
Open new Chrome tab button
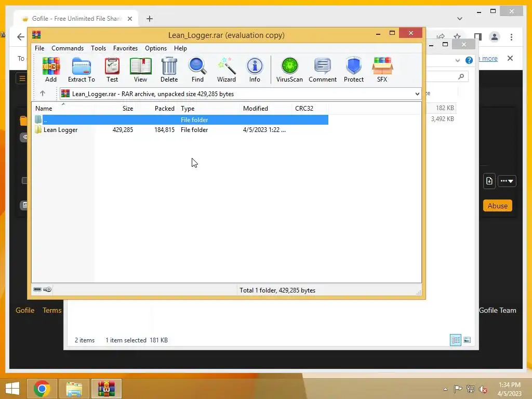click(150, 19)
